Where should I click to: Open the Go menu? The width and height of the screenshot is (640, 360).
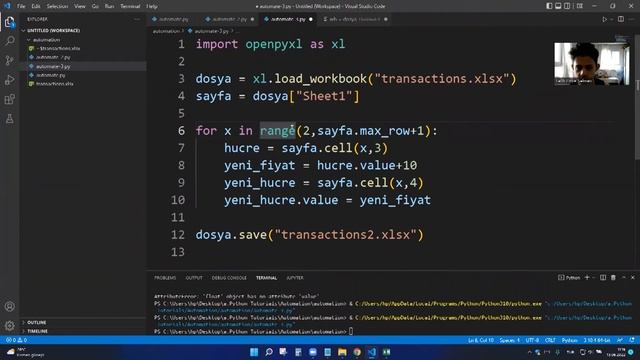click(x=95, y=6)
